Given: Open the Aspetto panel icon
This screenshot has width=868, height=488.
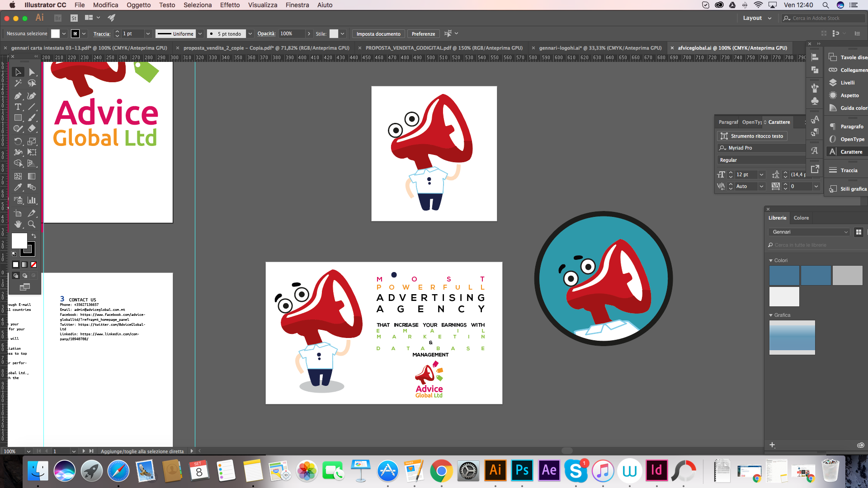Looking at the screenshot, I should (833, 95).
